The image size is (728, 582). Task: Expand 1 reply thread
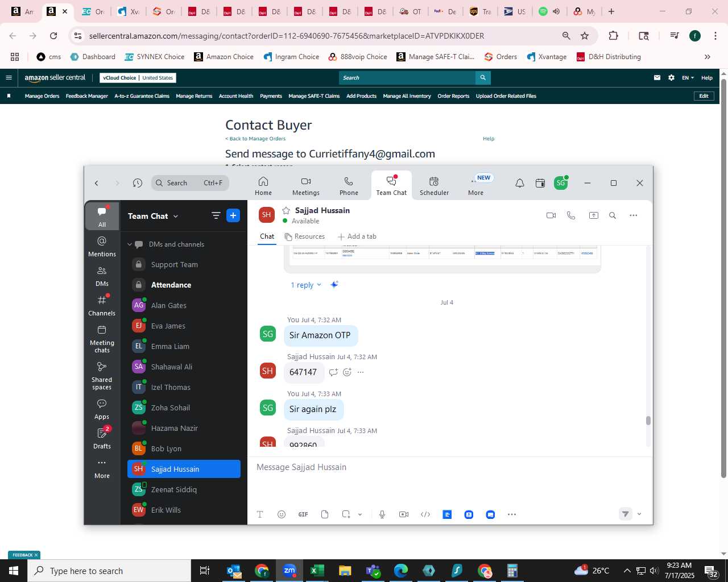pos(306,285)
